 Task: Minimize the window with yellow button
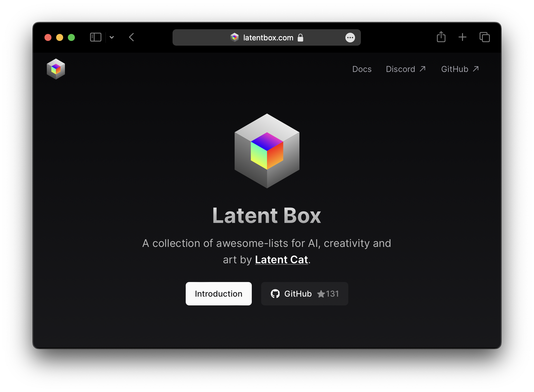pyautogui.click(x=60, y=37)
